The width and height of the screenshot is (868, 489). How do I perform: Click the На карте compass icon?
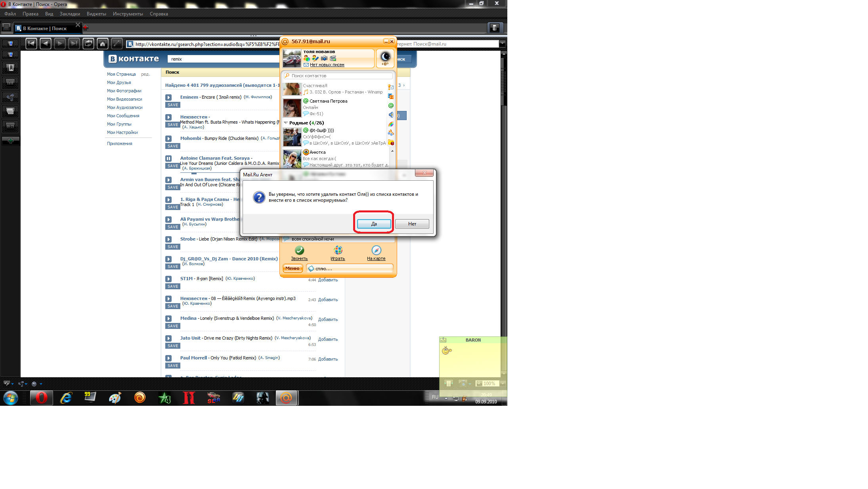376,250
